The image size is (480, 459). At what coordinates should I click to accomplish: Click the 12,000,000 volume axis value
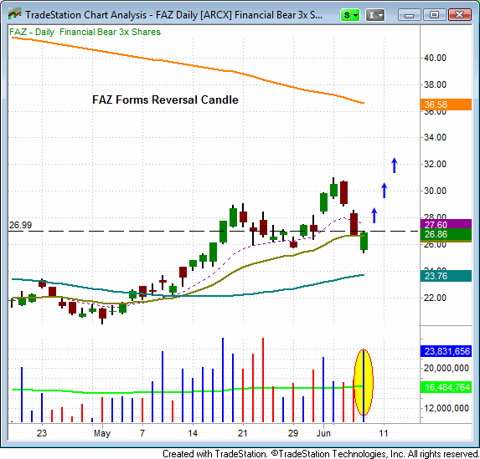[446, 408]
